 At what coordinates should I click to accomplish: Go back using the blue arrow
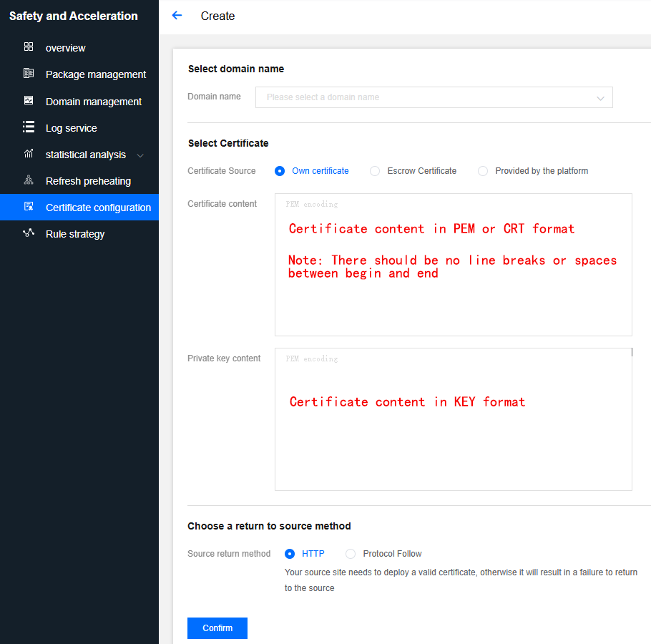177,15
